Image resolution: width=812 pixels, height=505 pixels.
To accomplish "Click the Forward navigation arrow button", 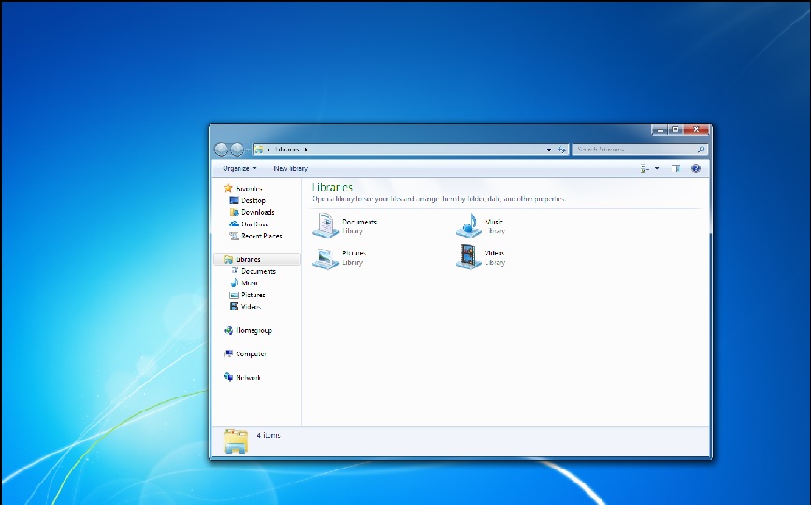I will pyautogui.click(x=238, y=150).
